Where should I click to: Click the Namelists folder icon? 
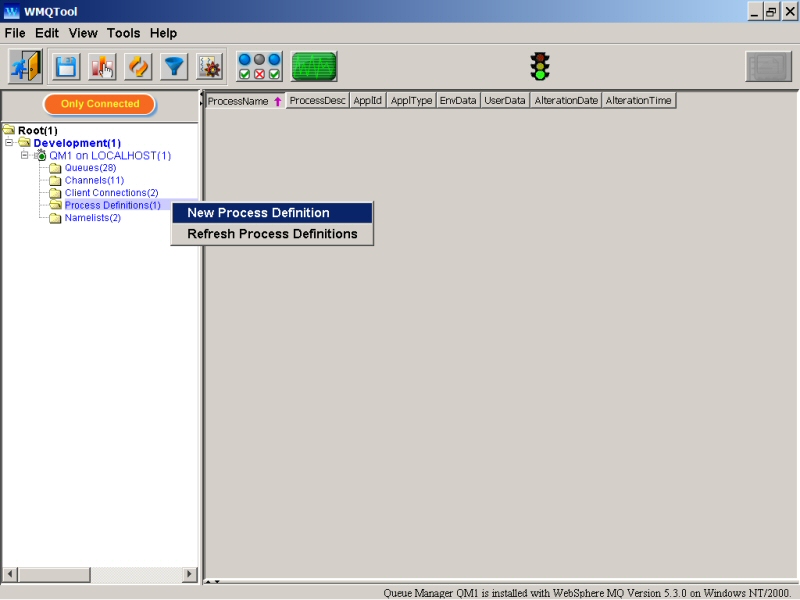pos(55,218)
